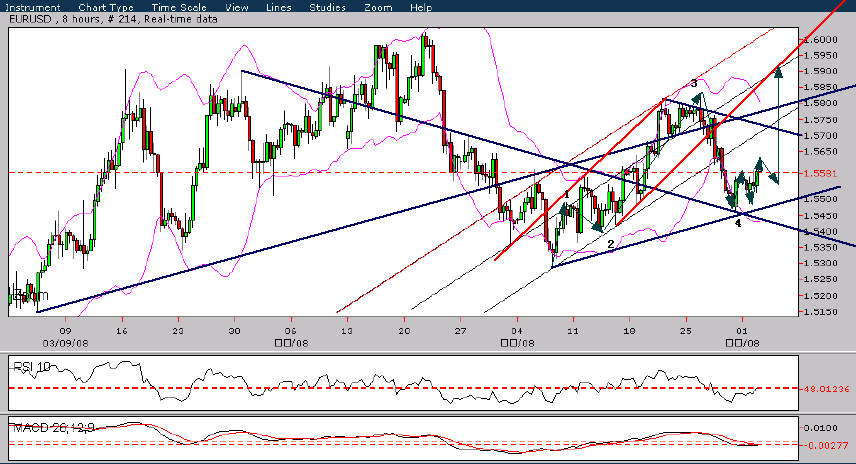Screen dimensions: 856x464
Task: Click the 1.5250 price axis label
Action: pos(821,279)
